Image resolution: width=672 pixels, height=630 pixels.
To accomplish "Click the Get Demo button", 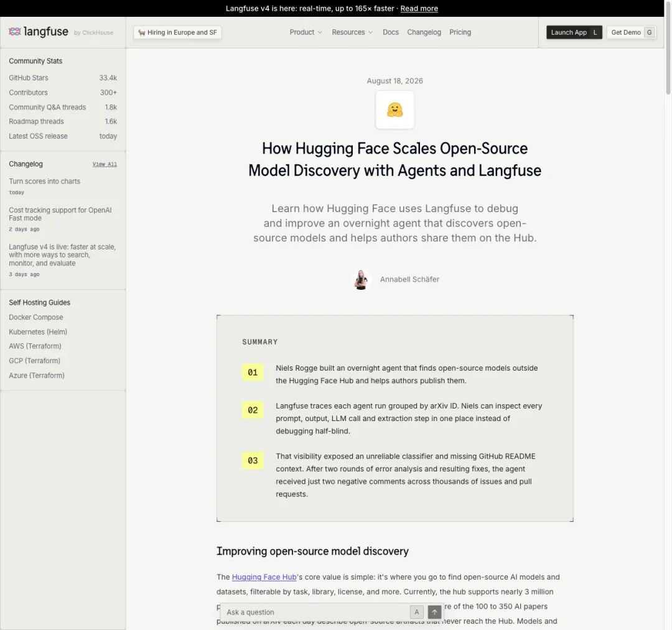I will coord(632,32).
